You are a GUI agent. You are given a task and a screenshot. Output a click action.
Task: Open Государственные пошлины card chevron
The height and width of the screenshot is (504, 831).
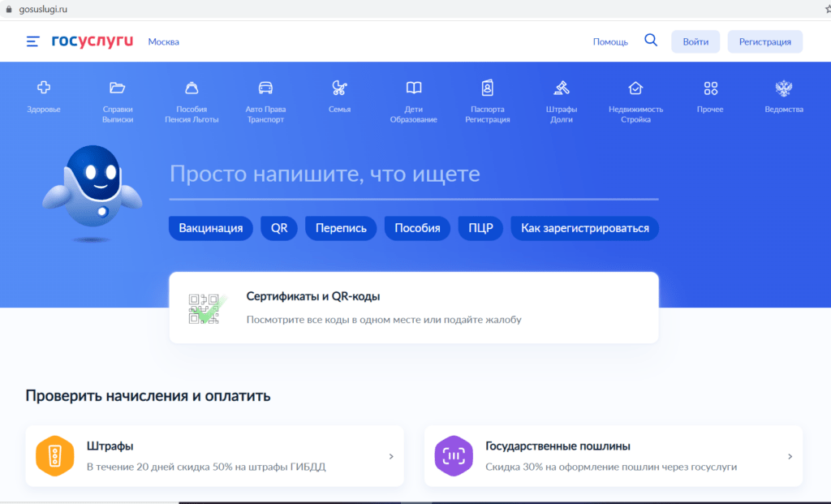790,456
